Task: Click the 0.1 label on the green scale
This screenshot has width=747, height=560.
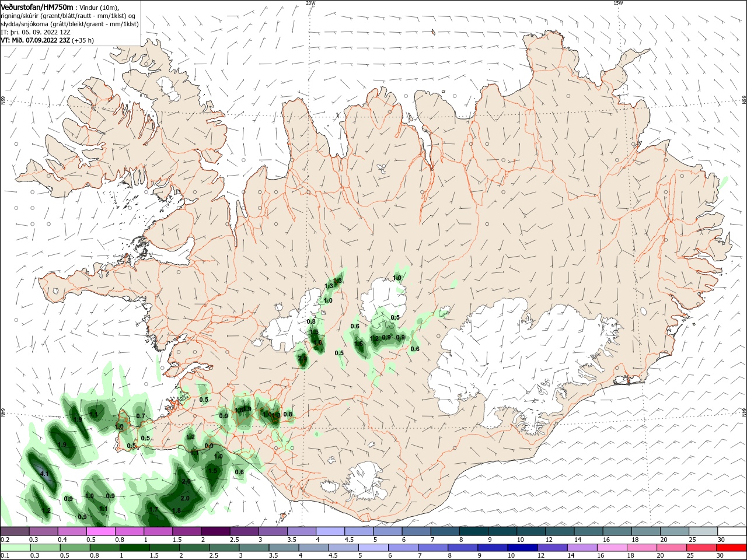Action: point(5,556)
